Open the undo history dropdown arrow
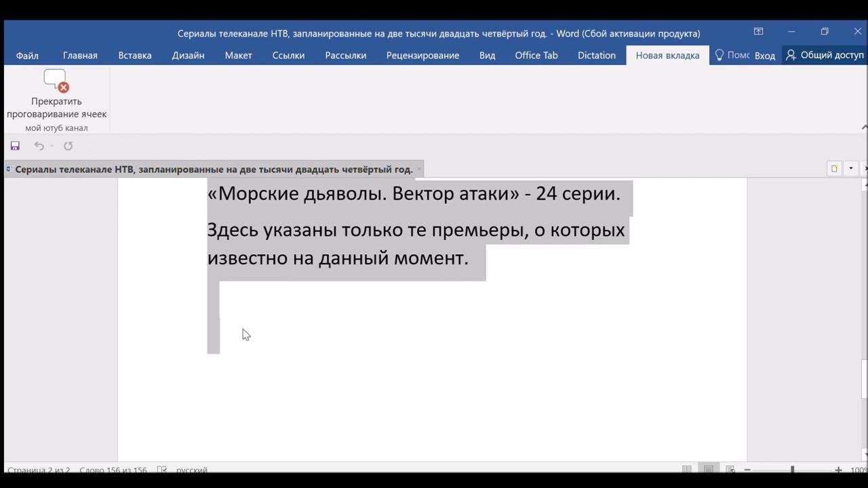Viewport: 868px width, 488px height. click(52, 146)
